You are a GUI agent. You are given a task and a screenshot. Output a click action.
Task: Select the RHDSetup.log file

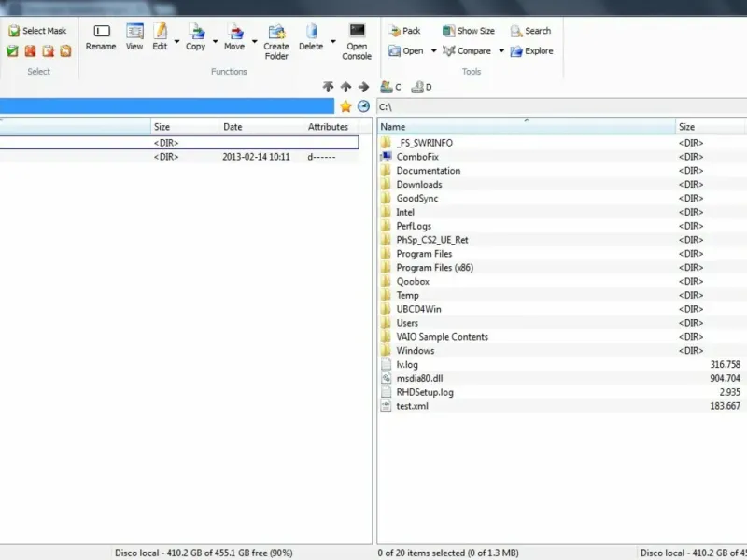tap(425, 392)
